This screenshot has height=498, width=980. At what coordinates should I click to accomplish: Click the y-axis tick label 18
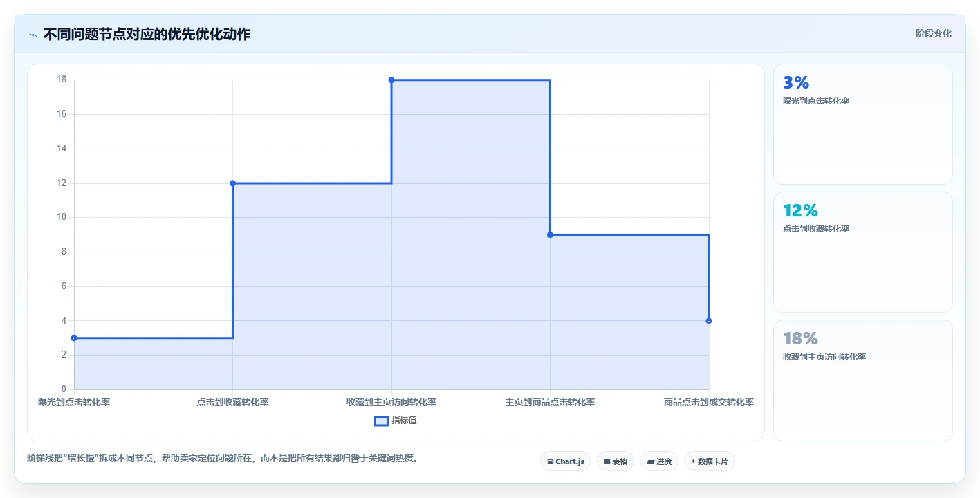coord(62,80)
